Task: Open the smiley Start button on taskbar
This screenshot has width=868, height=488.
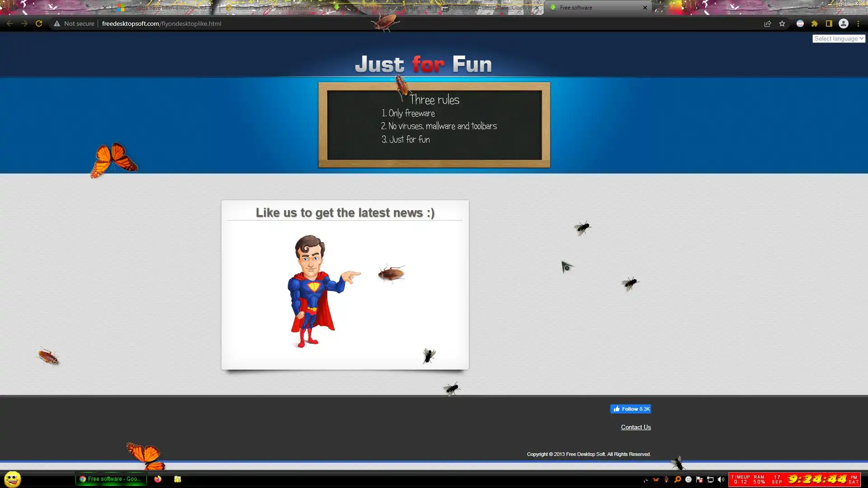Action: pyautogui.click(x=13, y=479)
